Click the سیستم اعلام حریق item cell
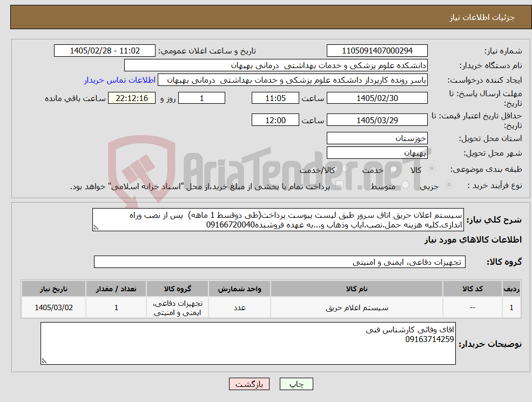The width and height of the screenshot is (532, 402). pos(356,307)
